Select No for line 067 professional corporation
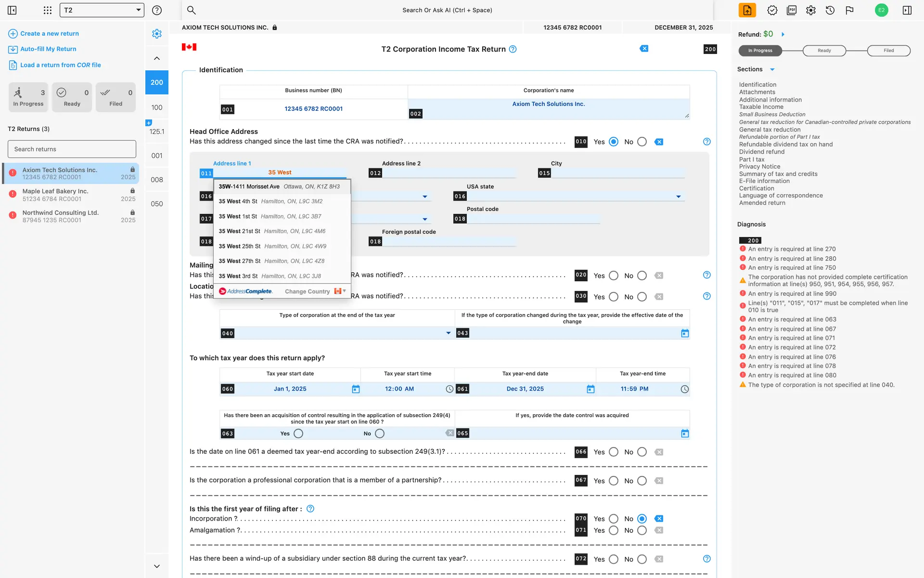The width and height of the screenshot is (924, 578). (x=642, y=481)
